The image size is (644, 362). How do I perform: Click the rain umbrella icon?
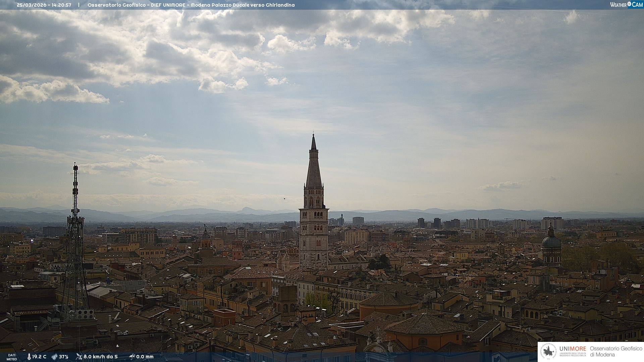coord(132,357)
